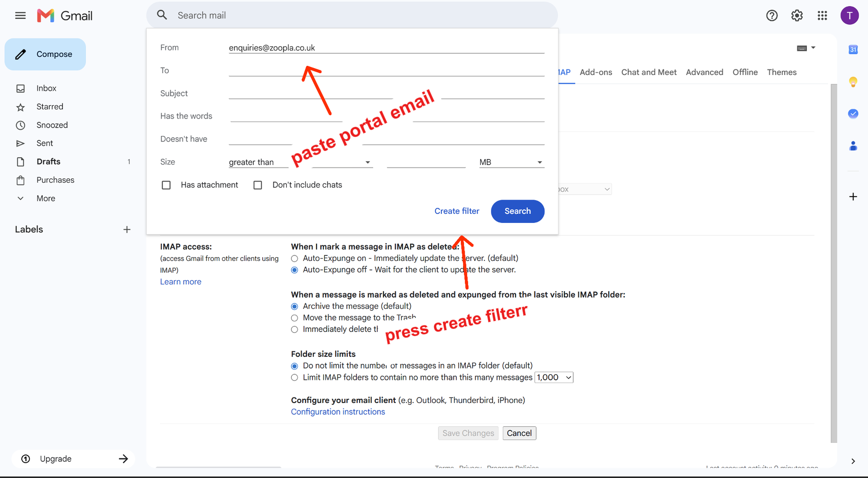Switch to the Themes tab
Viewport: 868px width, 478px height.
click(781, 72)
